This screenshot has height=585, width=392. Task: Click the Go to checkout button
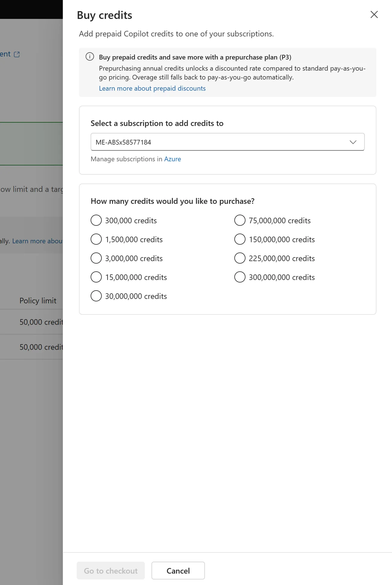[111, 571]
